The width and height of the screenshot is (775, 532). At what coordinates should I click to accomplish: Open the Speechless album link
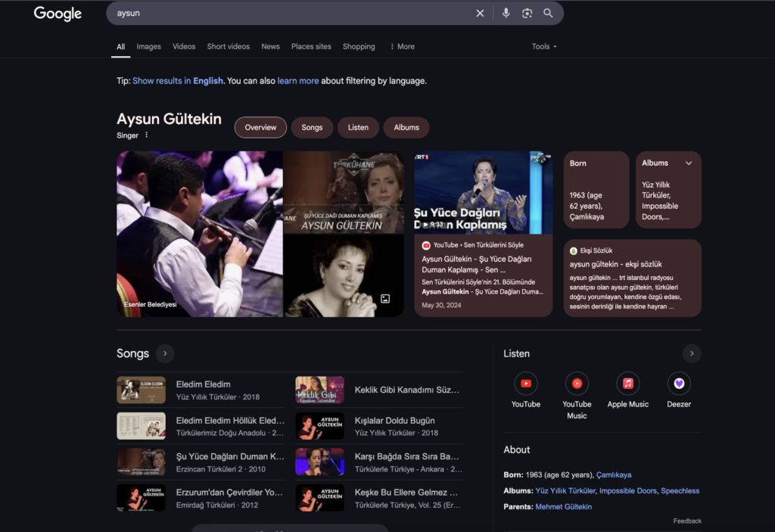coord(680,490)
